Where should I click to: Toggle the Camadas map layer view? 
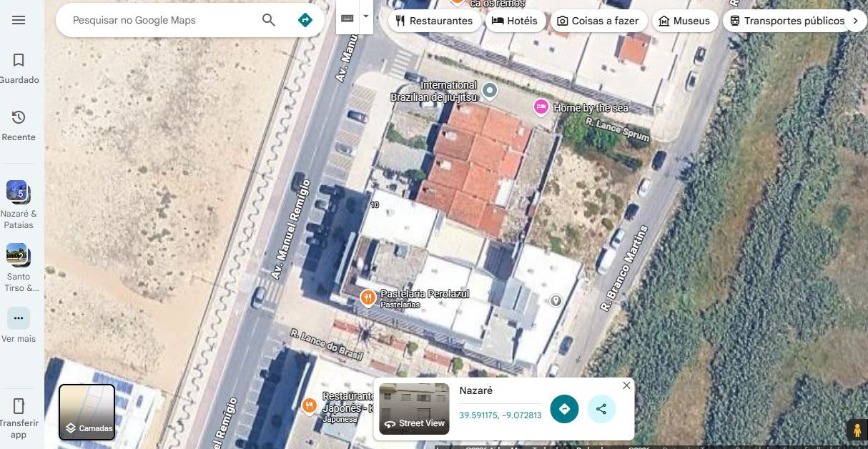(x=87, y=412)
